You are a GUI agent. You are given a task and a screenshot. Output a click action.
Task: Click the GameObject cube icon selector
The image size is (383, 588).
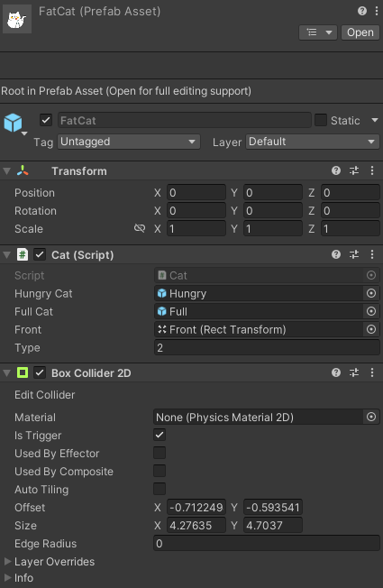point(14,124)
